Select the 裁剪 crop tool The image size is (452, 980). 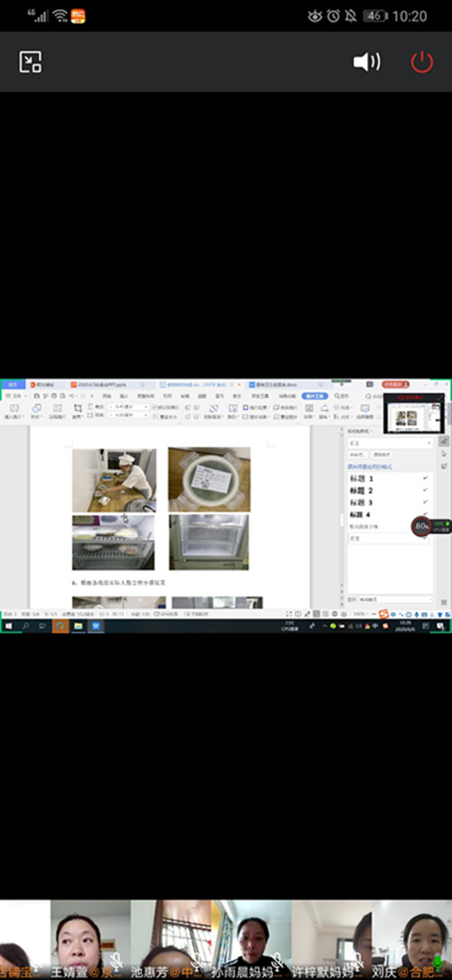[78, 411]
